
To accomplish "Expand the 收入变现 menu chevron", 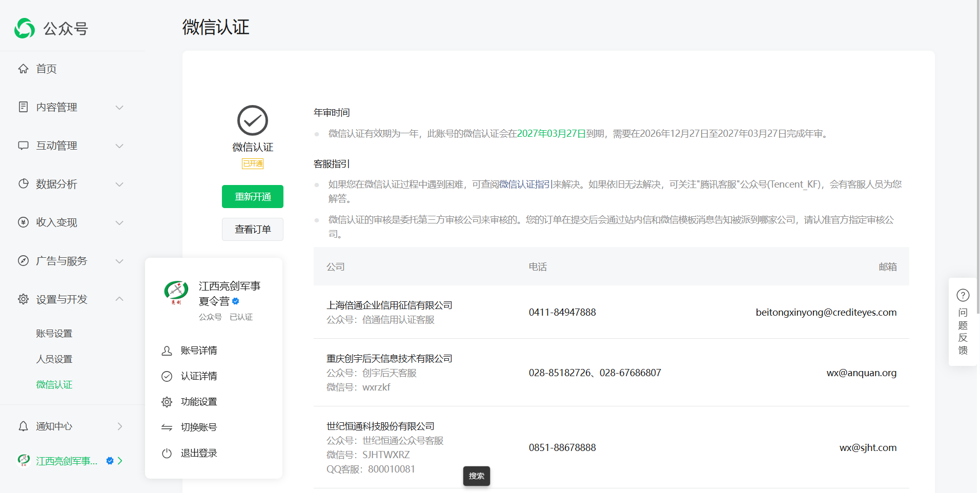I will 119,222.
